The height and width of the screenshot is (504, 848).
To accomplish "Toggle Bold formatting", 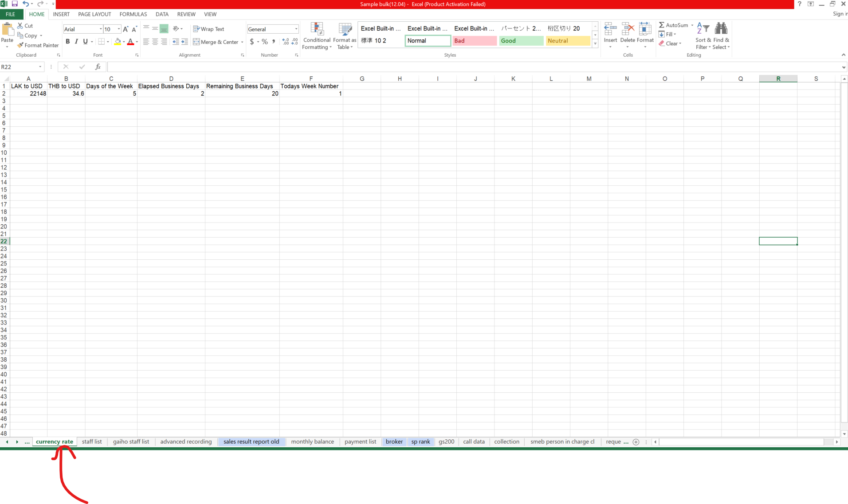I will [68, 42].
